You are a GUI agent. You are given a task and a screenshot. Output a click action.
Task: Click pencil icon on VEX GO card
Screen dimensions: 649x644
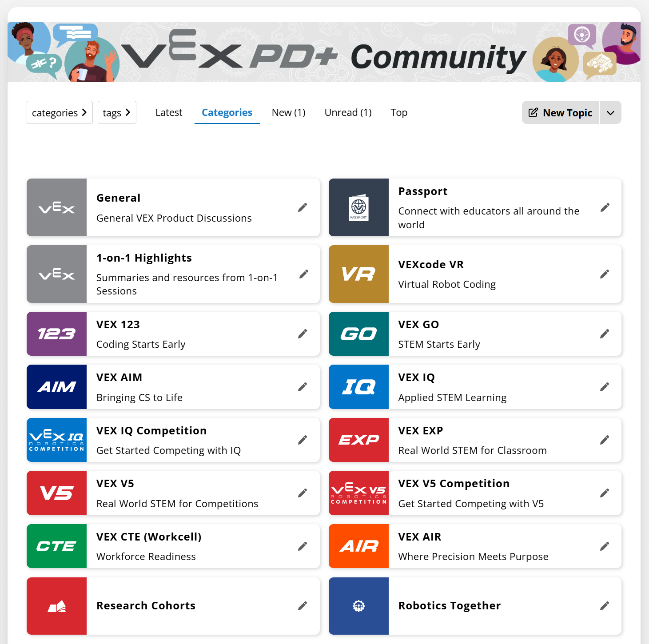[605, 334]
